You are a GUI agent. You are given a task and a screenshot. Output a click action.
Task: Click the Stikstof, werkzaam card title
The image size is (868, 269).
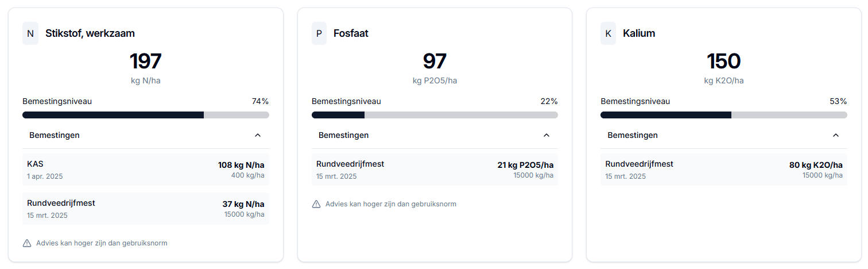(x=90, y=33)
